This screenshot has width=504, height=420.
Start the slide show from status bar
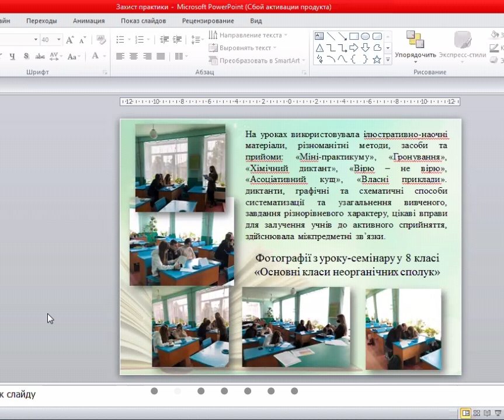[498, 412]
